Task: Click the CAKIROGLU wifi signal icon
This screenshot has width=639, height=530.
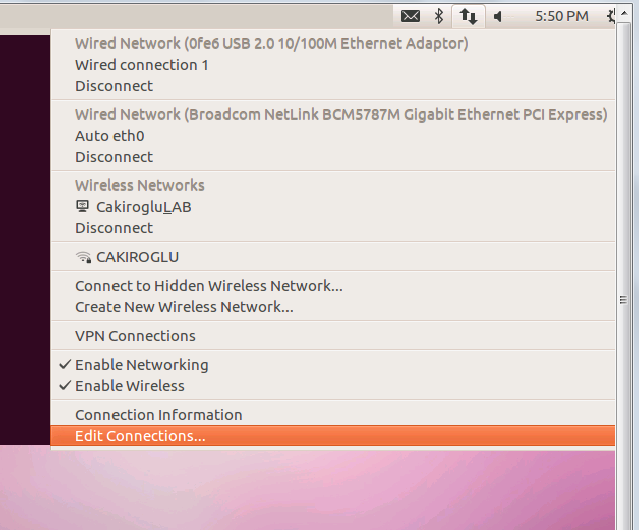Action: coord(84,257)
